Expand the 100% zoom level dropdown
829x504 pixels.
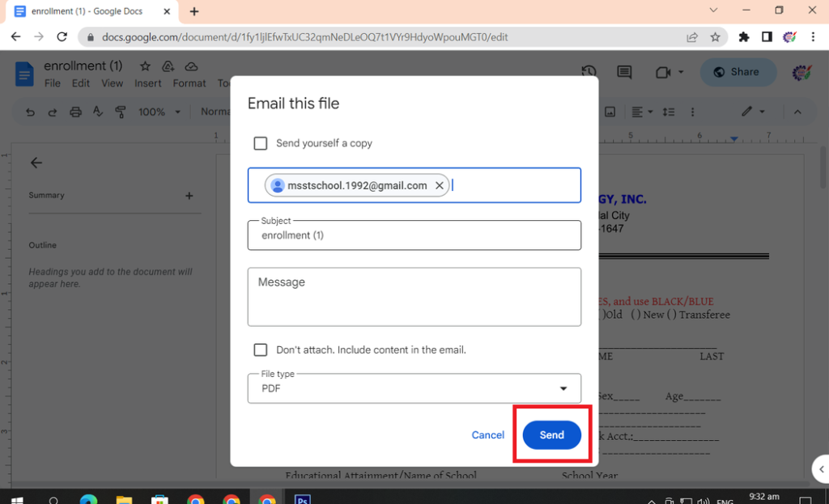(x=159, y=112)
